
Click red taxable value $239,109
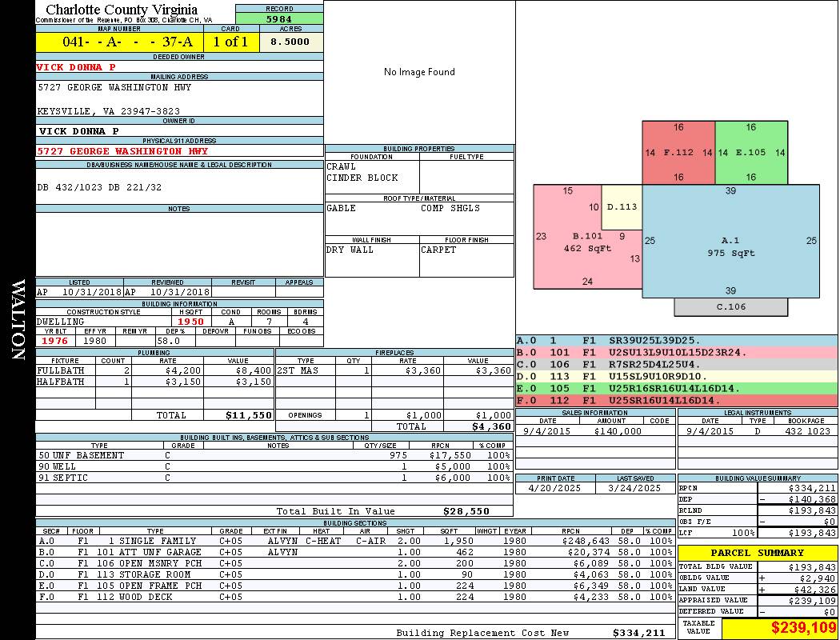tap(802, 628)
